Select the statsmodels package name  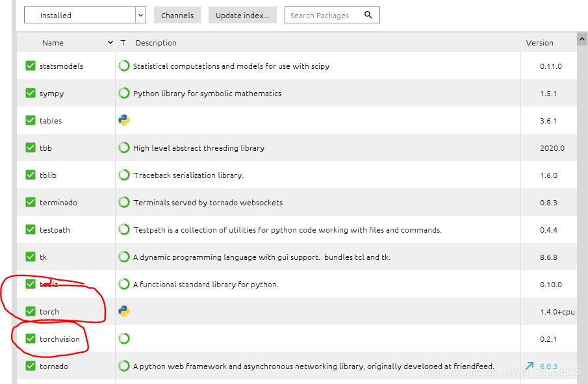pos(61,66)
